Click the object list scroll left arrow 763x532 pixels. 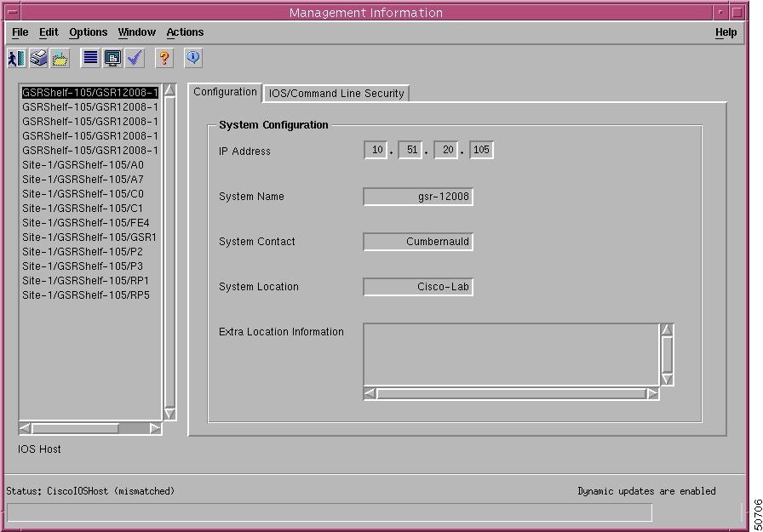(x=25, y=428)
